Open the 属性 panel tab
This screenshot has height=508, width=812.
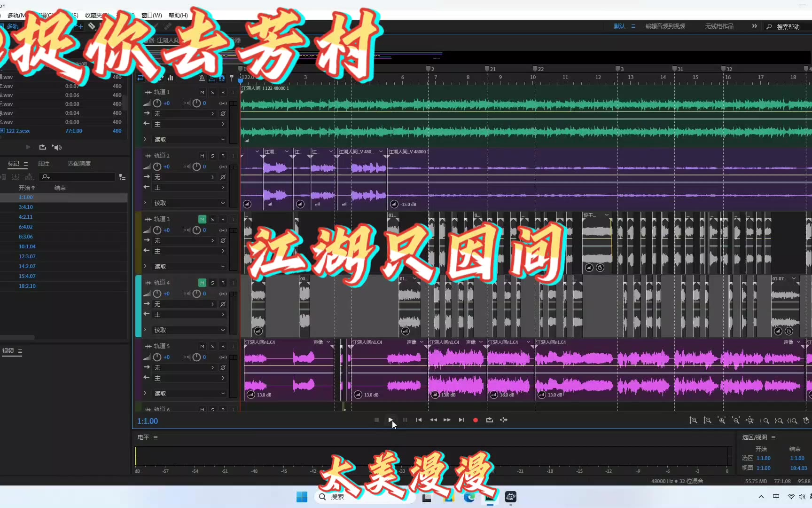point(43,164)
